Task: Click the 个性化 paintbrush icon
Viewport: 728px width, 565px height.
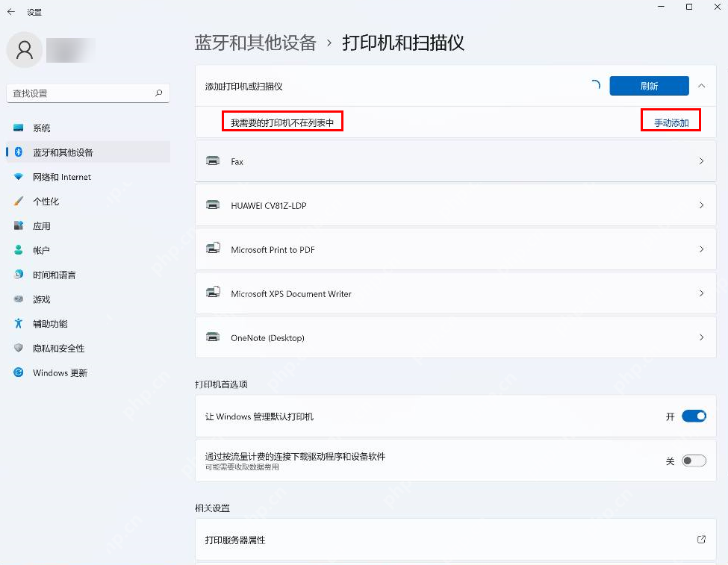Action: 19,201
